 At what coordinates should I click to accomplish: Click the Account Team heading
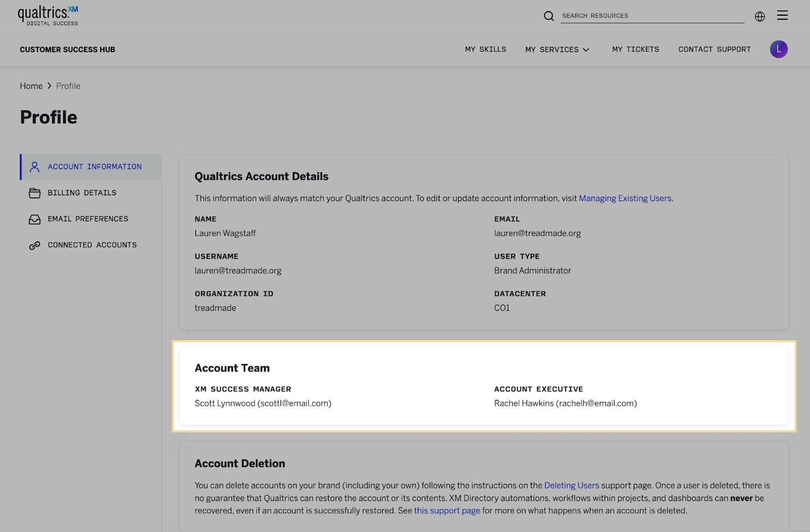coord(232,368)
